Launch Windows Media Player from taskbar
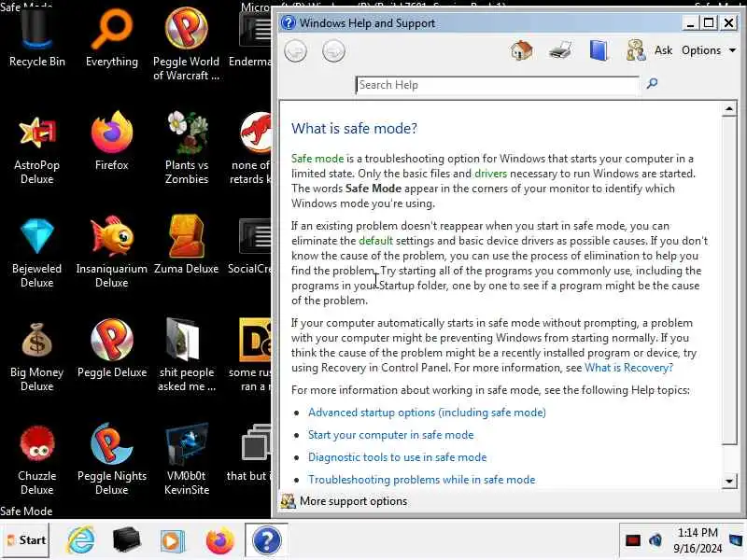This screenshot has height=560, width=747. tap(172, 541)
